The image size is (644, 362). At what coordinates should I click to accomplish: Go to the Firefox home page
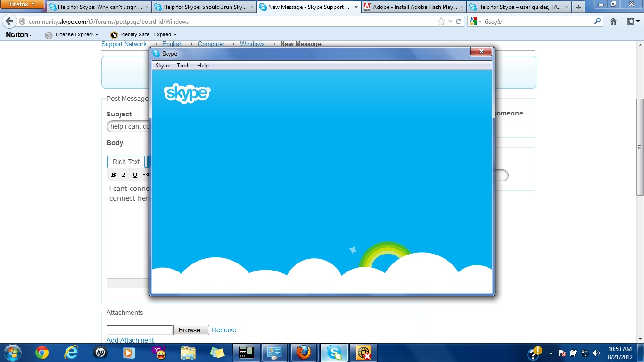pos(613,21)
